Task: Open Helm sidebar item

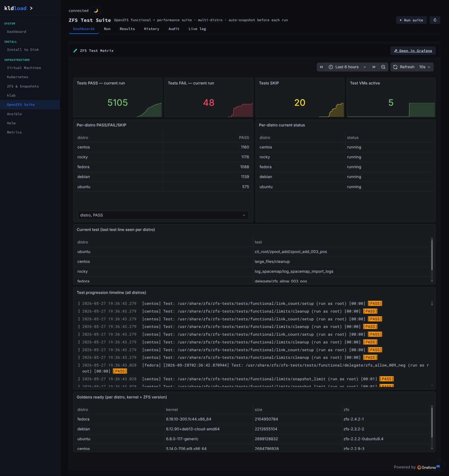Action: tap(30, 123)
